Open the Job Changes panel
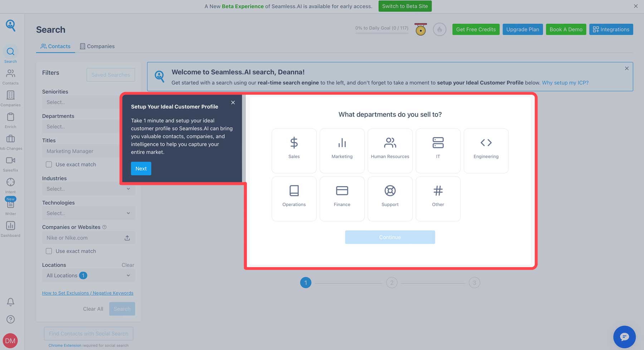Viewport: 644px width, 350px height. click(10, 142)
